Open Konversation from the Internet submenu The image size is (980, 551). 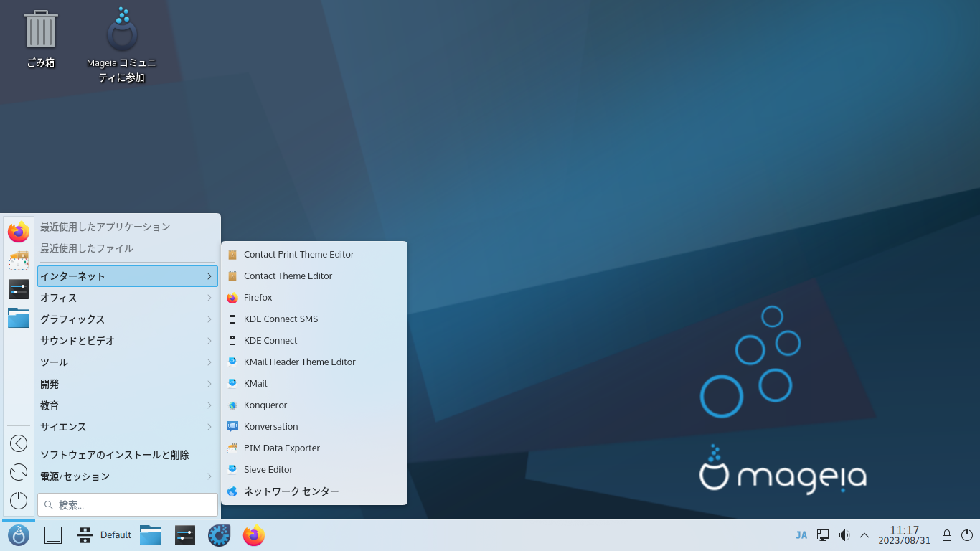tap(314, 426)
